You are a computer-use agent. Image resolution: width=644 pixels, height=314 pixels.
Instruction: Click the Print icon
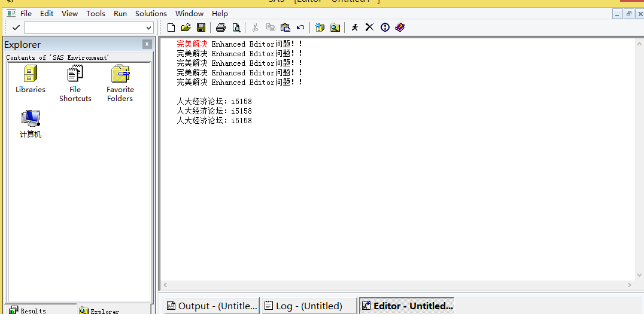(x=221, y=28)
